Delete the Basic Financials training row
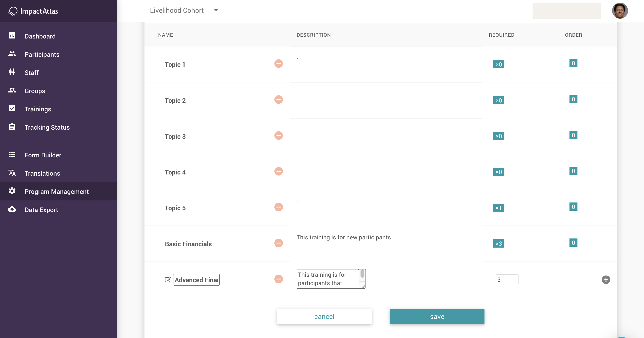The width and height of the screenshot is (644, 338). pos(278,243)
